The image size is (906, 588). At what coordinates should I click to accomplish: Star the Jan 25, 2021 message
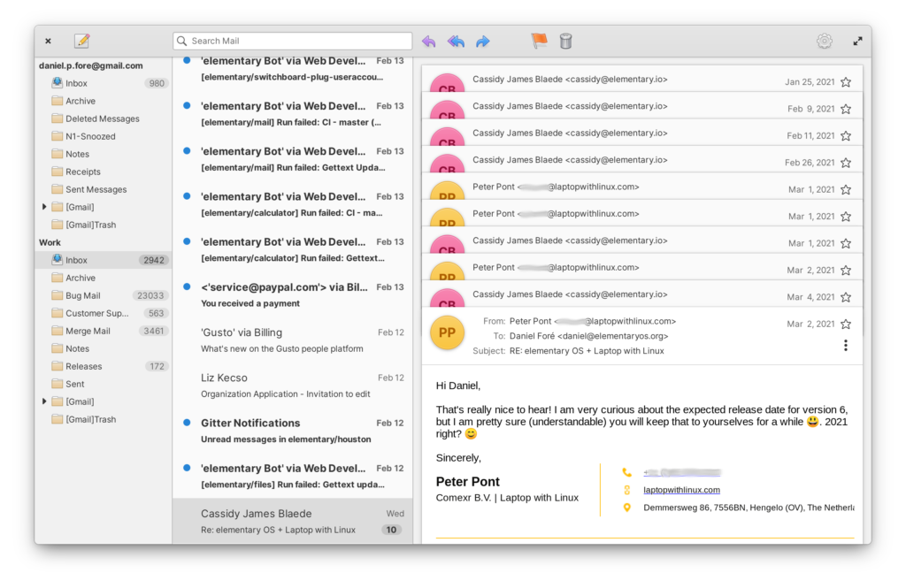[846, 82]
